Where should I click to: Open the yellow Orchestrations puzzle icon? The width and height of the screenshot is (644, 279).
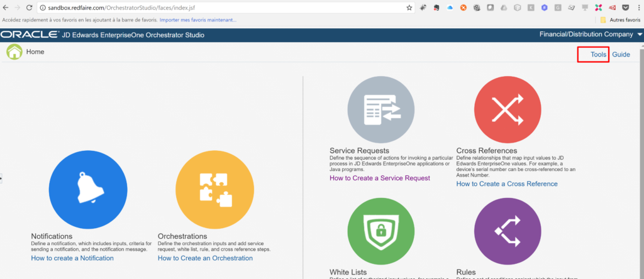(215, 190)
